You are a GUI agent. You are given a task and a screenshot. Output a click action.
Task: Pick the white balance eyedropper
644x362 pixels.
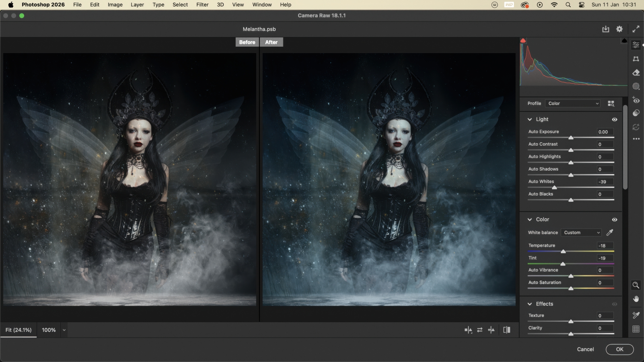(x=610, y=232)
